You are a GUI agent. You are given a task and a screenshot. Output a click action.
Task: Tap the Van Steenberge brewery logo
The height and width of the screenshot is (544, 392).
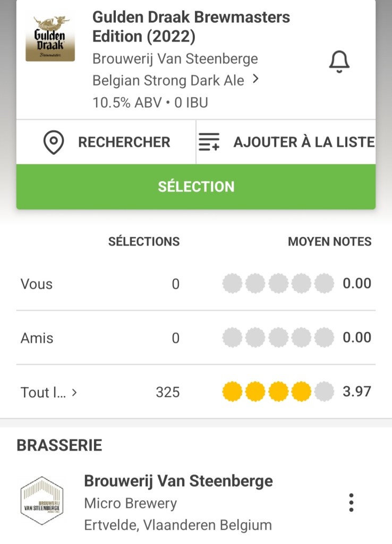tap(41, 501)
